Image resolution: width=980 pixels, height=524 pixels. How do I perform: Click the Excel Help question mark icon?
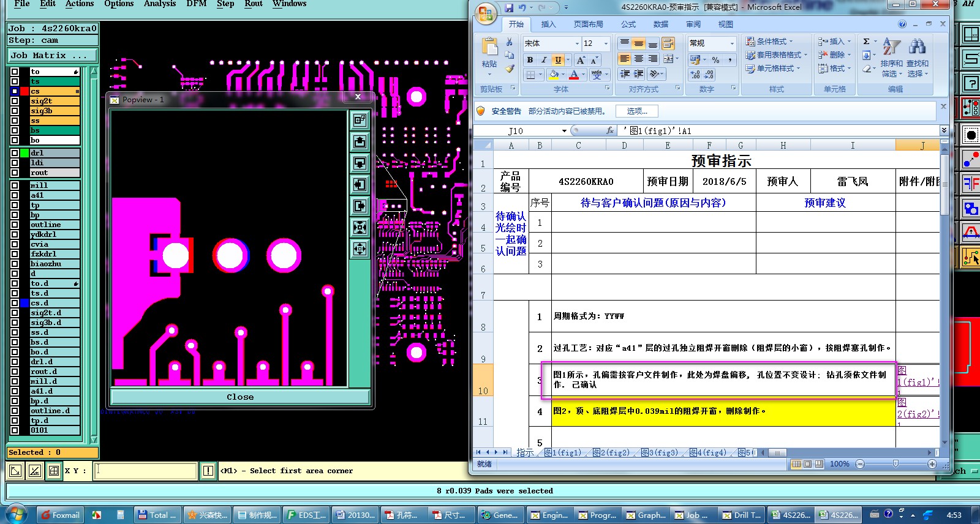902,24
